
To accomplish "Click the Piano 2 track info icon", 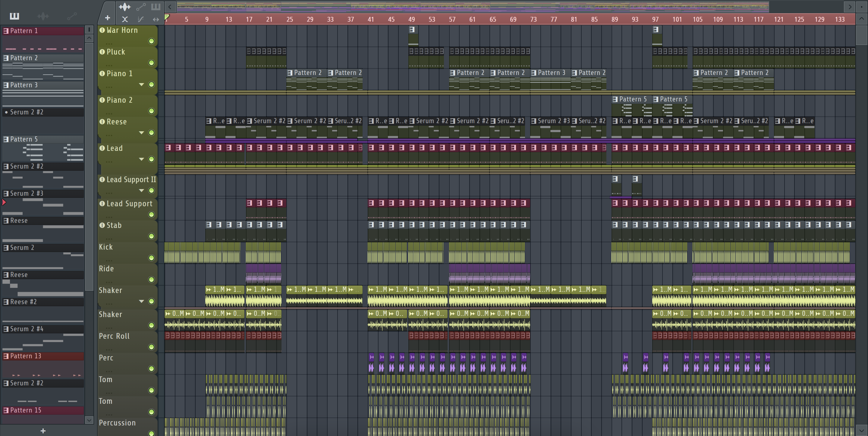I will [102, 100].
